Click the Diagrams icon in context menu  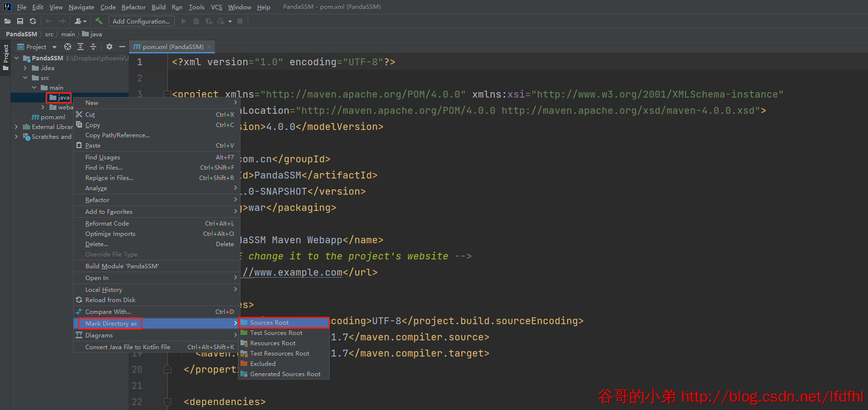click(x=79, y=335)
